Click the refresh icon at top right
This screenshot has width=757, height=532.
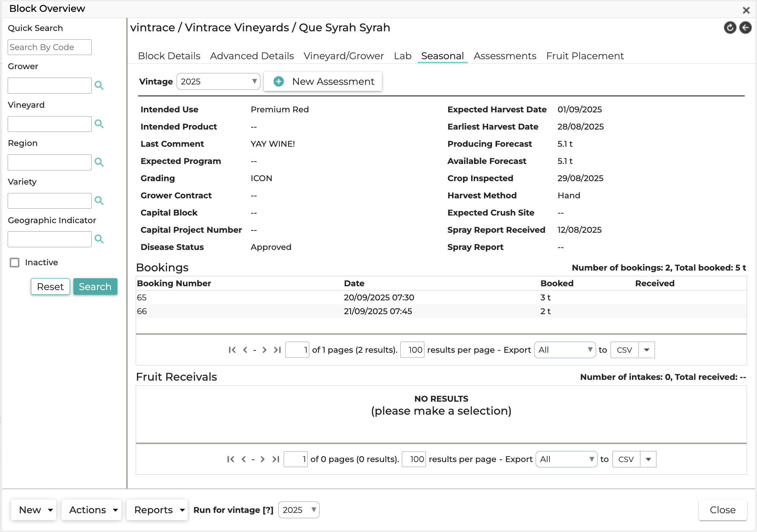[x=730, y=28]
